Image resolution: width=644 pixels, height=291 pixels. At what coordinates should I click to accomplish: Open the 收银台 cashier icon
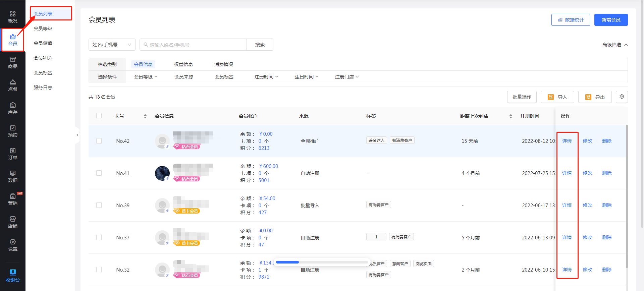[13, 276]
